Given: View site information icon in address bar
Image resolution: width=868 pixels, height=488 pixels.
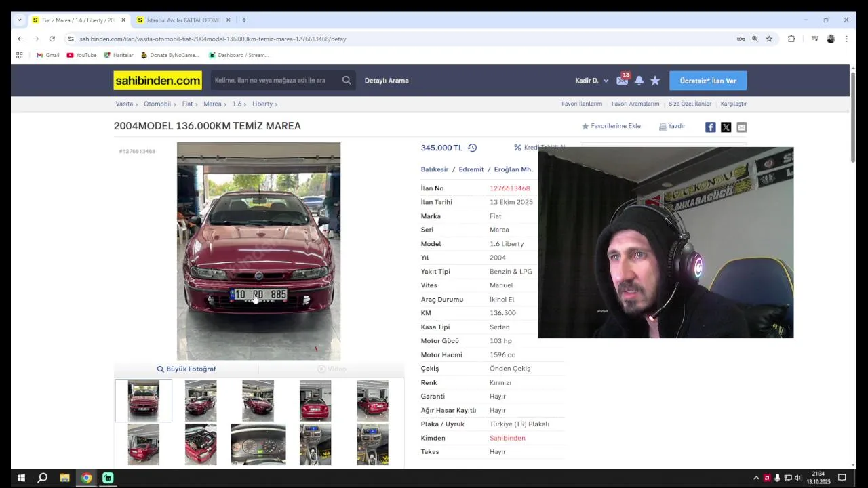Looking at the screenshot, I should pos(71,39).
